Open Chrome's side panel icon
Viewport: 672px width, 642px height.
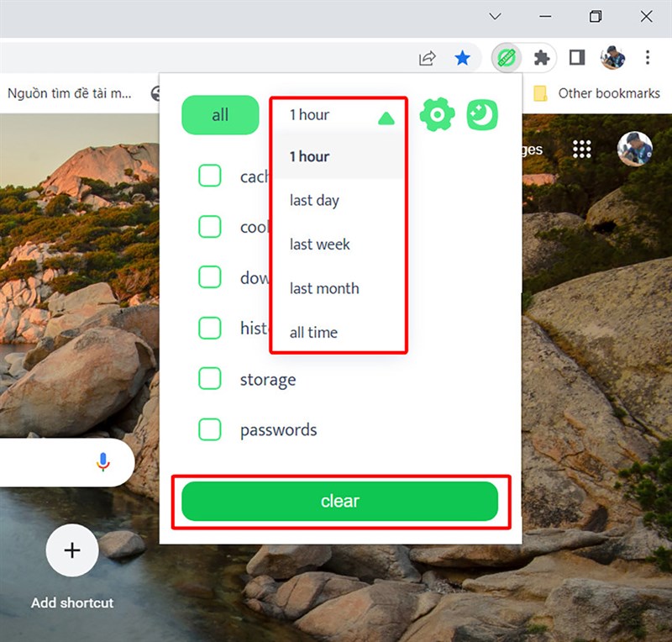(577, 57)
